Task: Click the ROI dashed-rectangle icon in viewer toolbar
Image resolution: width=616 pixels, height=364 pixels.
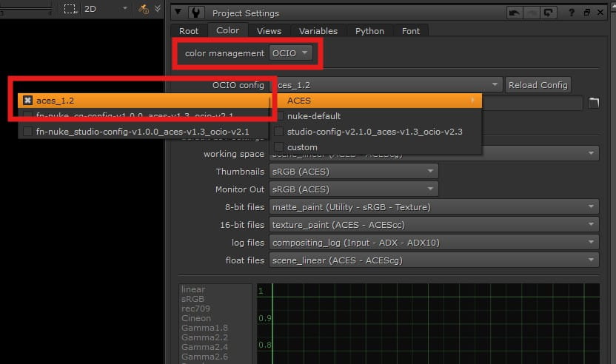Action: [70, 9]
